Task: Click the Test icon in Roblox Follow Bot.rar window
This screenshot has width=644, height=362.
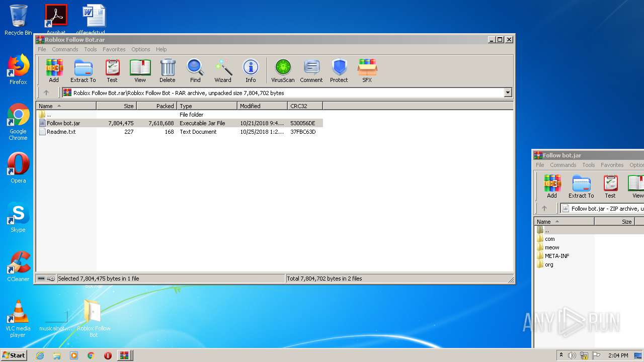Action: coord(112,70)
